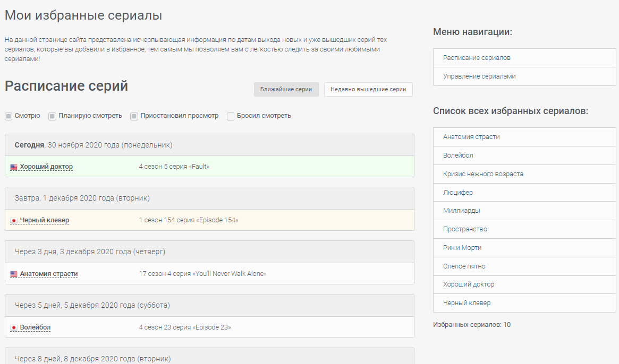Click the US flag icon beside Хороший доктор
The height and width of the screenshot is (364, 619).
14,167
